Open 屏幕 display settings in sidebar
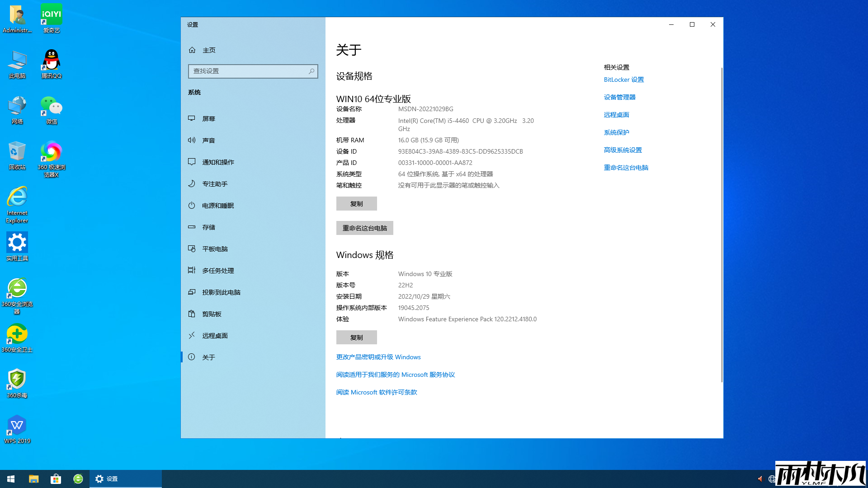The image size is (868, 488). pos(209,118)
